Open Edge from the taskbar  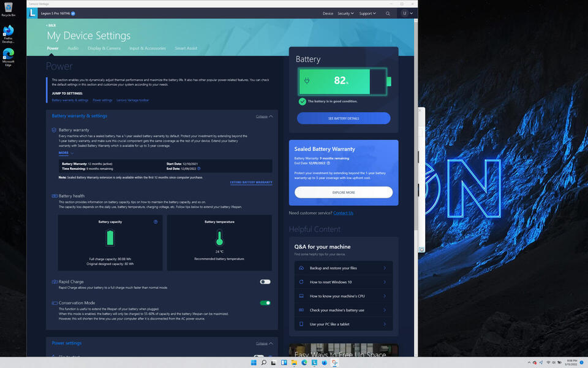[x=304, y=362]
